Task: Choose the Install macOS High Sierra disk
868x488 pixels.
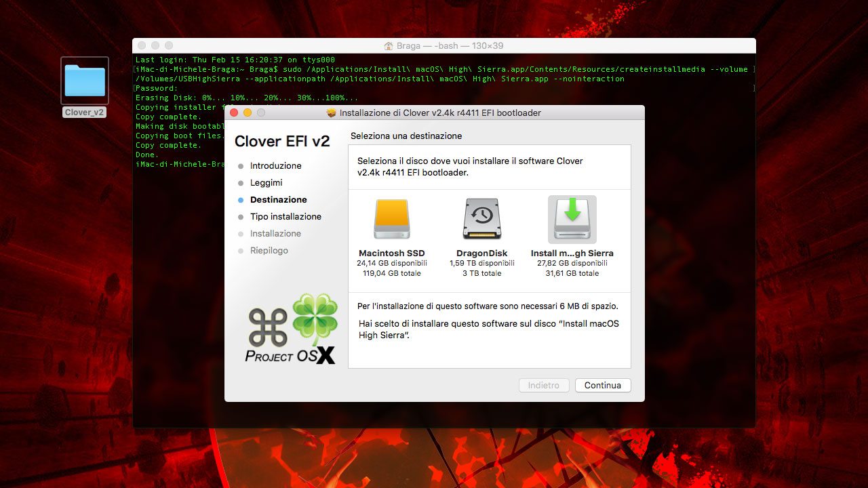Action: 572,219
